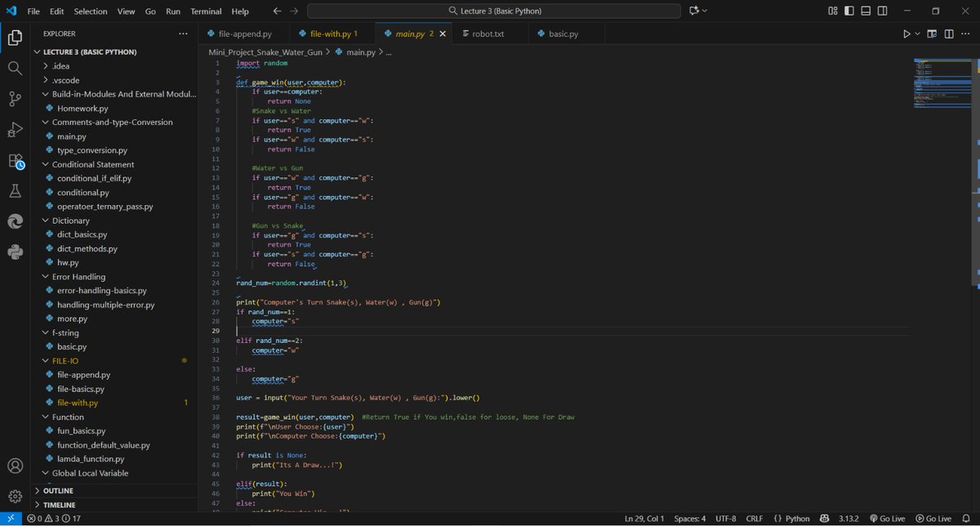Screen dimensions: 980x526
Task: Open handling-multiple-error.py in the explorer
Action: (105, 305)
